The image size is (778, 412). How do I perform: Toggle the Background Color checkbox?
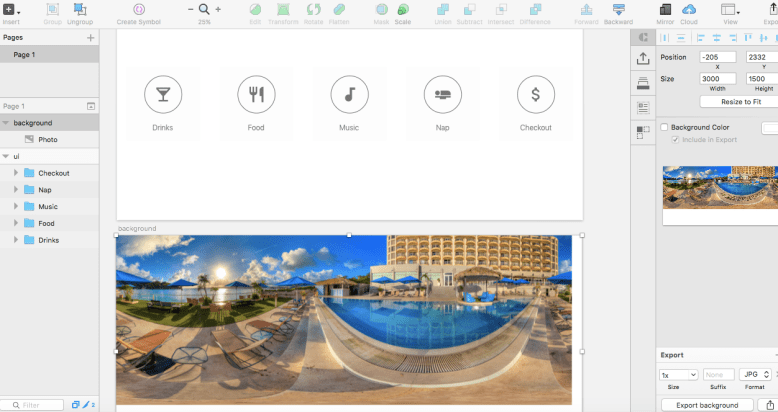pos(664,128)
